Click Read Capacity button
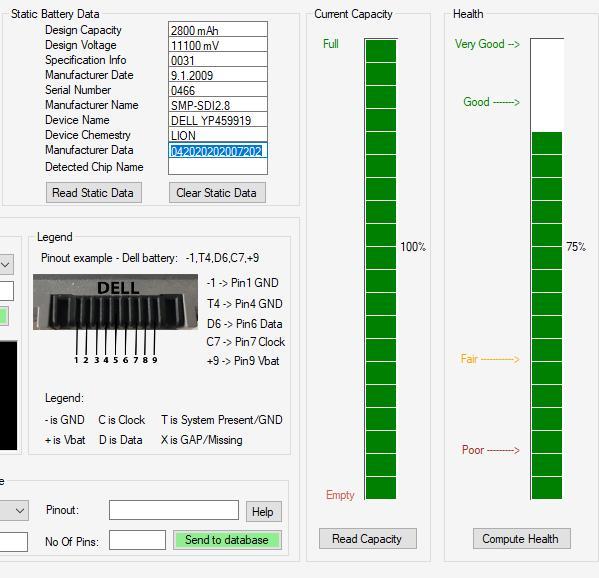 click(367, 539)
